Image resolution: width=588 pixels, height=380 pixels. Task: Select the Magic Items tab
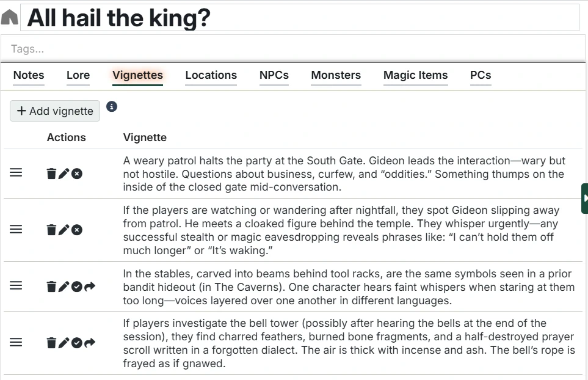click(x=415, y=76)
